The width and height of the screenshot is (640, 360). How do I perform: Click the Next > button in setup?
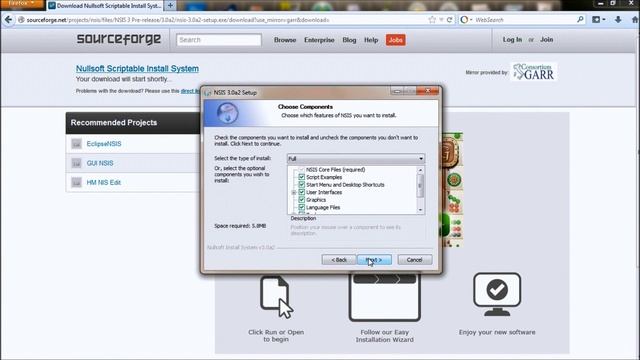pos(374,260)
